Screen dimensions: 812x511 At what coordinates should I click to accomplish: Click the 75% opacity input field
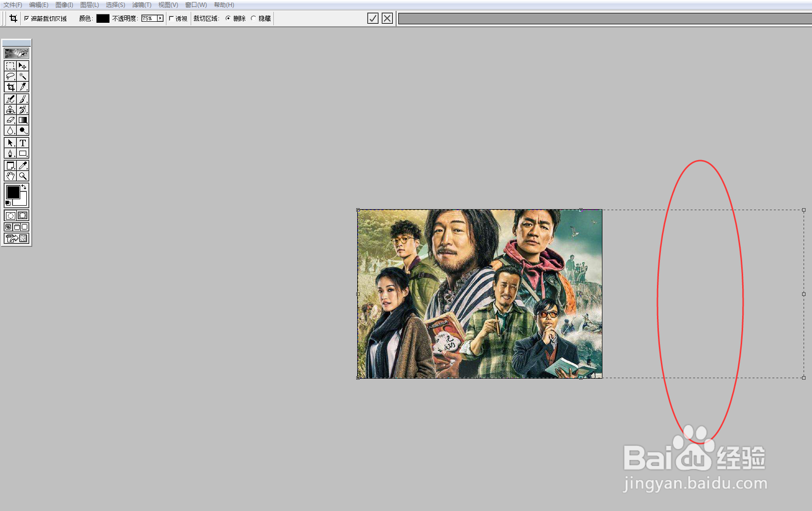pos(149,18)
